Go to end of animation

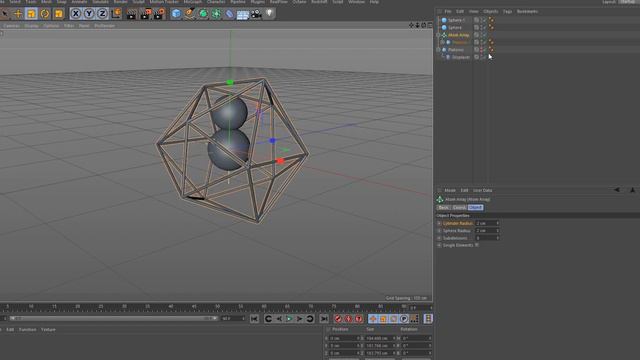(x=324, y=319)
